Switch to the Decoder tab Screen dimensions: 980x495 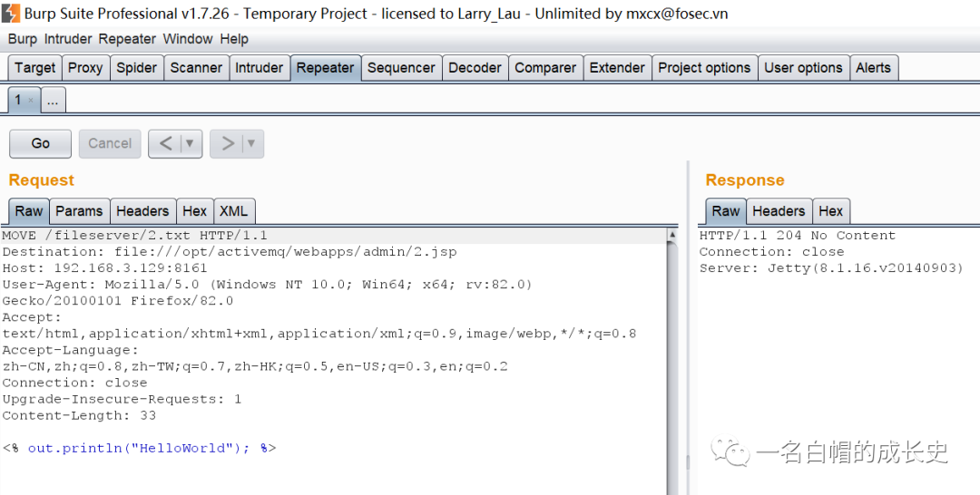475,68
